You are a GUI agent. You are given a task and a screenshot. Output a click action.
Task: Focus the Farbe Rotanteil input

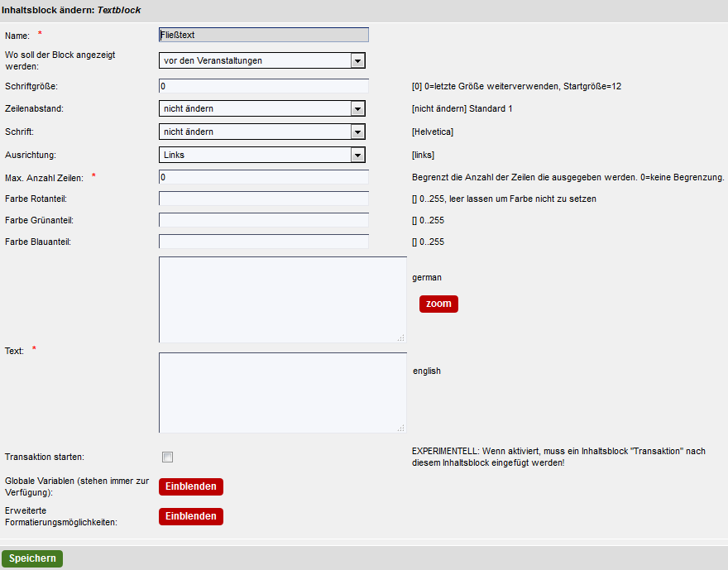[x=264, y=199]
